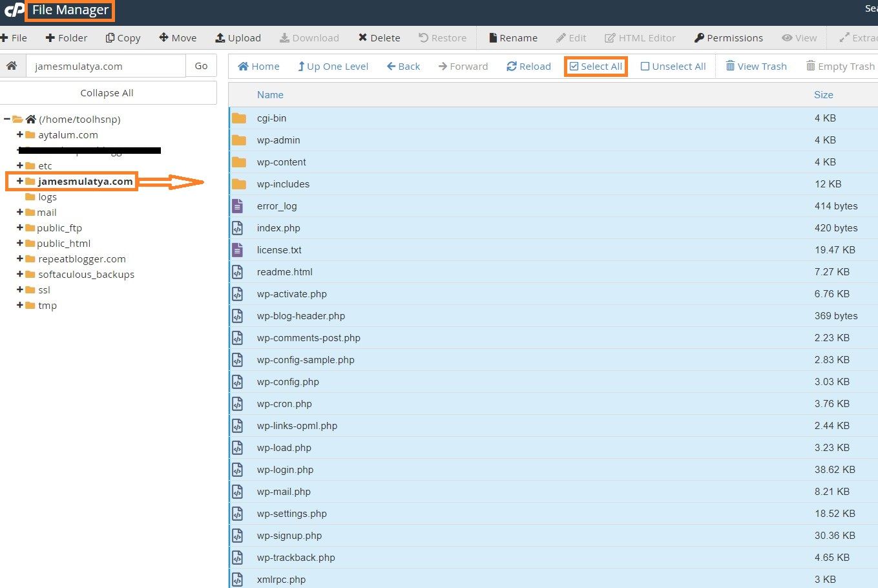Click the error_log file icon
This screenshot has width=878, height=588.
click(x=238, y=206)
